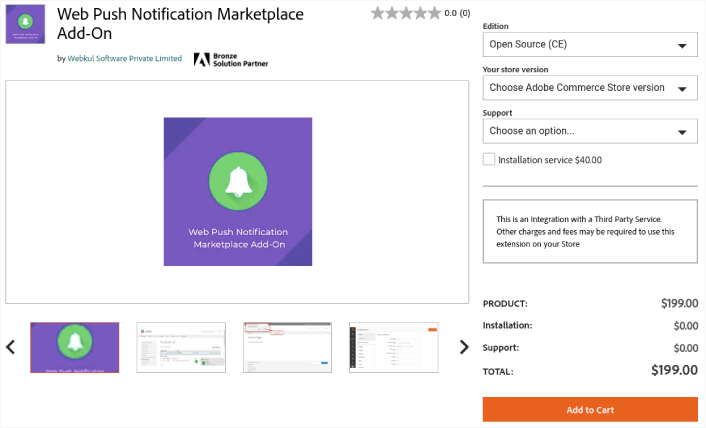
Task: Select the second screenshot thumbnail
Action: coord(181,347)
